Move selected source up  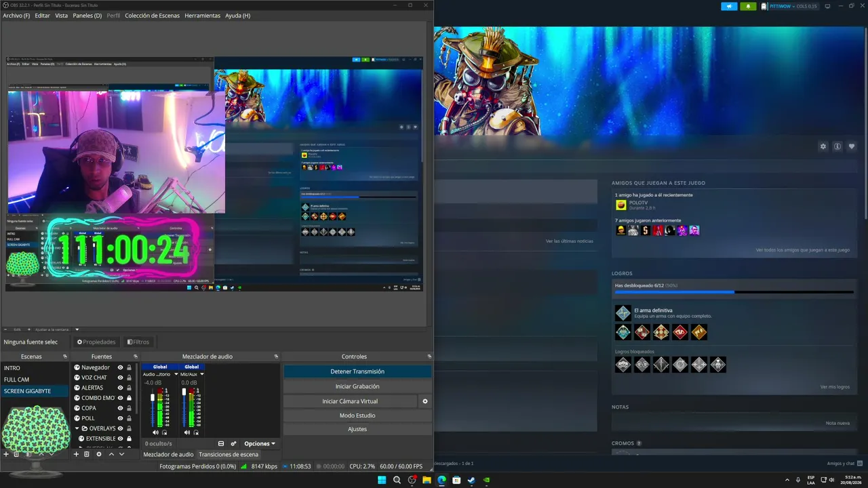pyautogui.click(x=111, y=454)
